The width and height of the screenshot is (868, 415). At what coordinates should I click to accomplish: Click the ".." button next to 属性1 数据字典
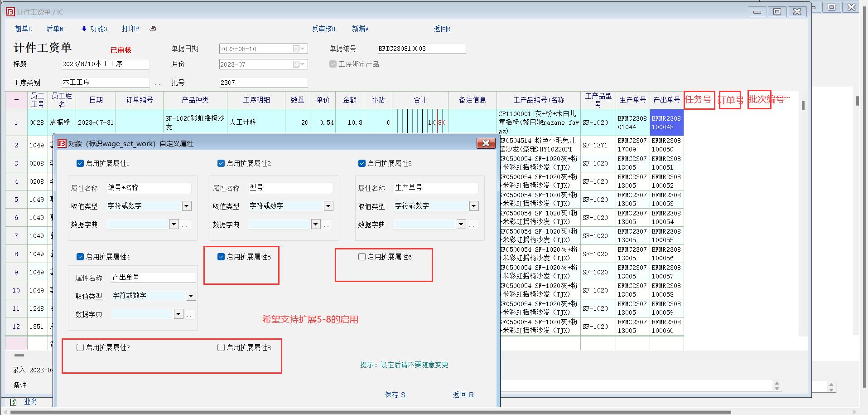pos(185,225)
